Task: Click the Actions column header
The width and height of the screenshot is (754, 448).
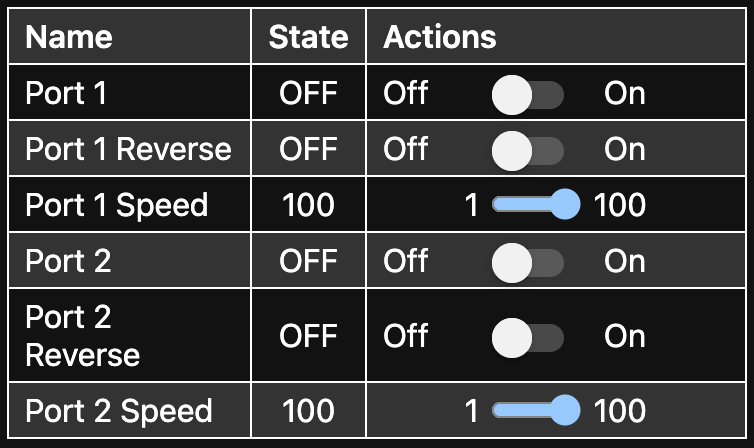Action: (x=440, y=38)
